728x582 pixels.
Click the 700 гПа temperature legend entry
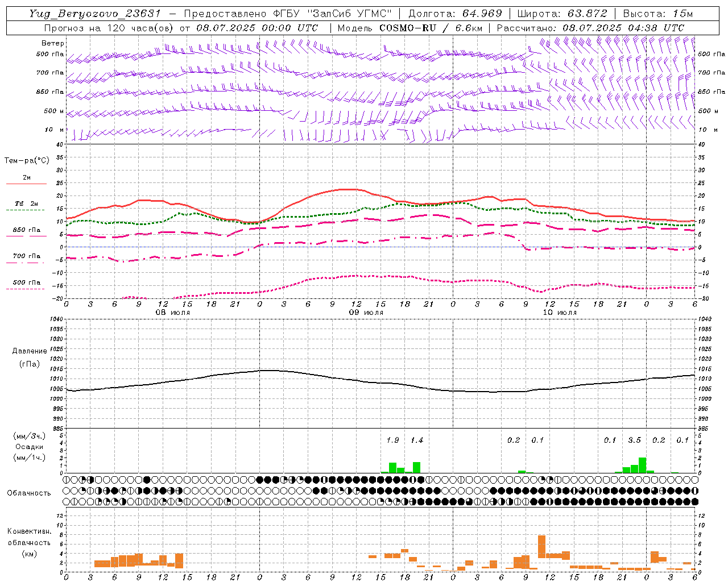pyautogui.click(x=26, y=256)
